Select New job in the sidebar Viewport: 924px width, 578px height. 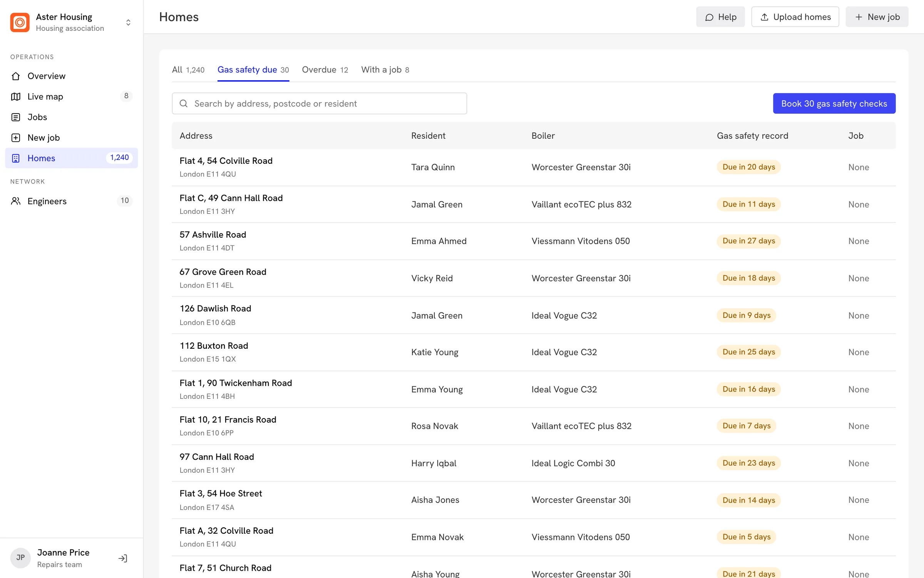pyautogui.click(x=72, y=138)
